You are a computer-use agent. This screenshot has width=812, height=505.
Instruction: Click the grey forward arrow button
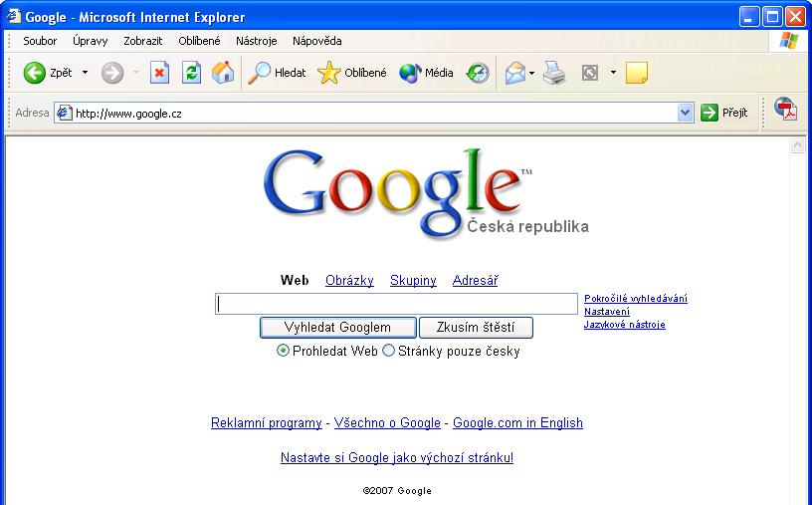(112, 73)
